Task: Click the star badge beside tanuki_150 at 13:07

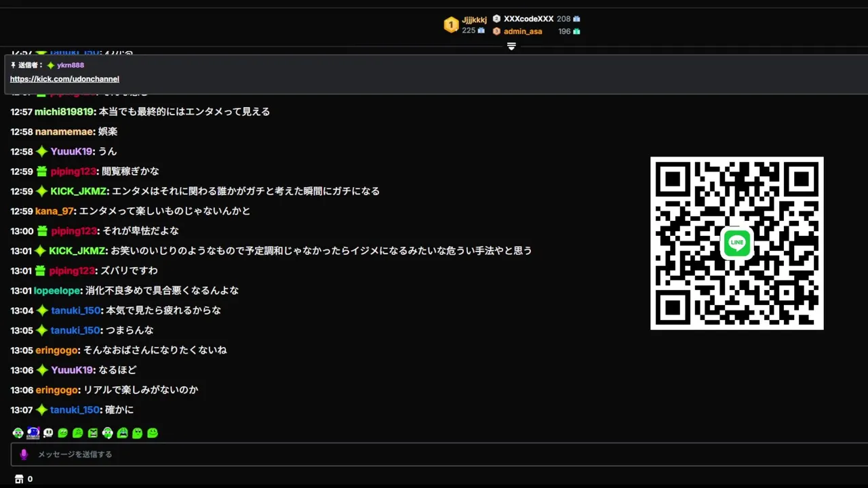Action: pyautogui.click(x=42, y=410)
